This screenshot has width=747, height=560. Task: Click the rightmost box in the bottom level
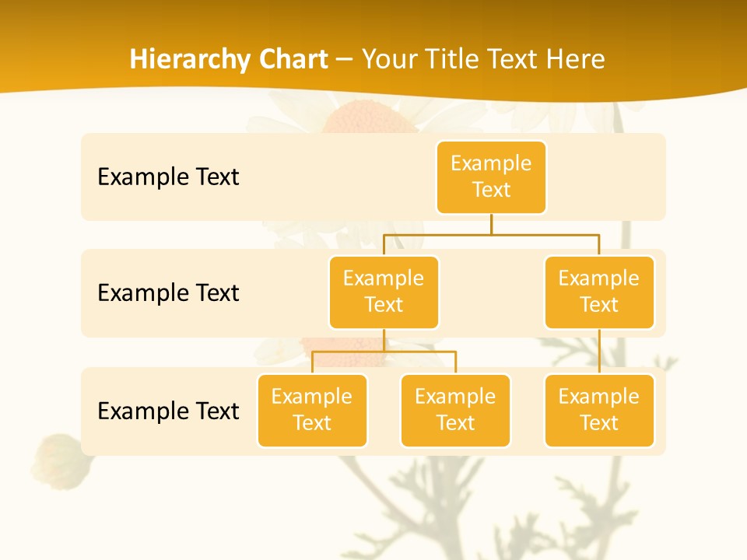click(599, 411)
